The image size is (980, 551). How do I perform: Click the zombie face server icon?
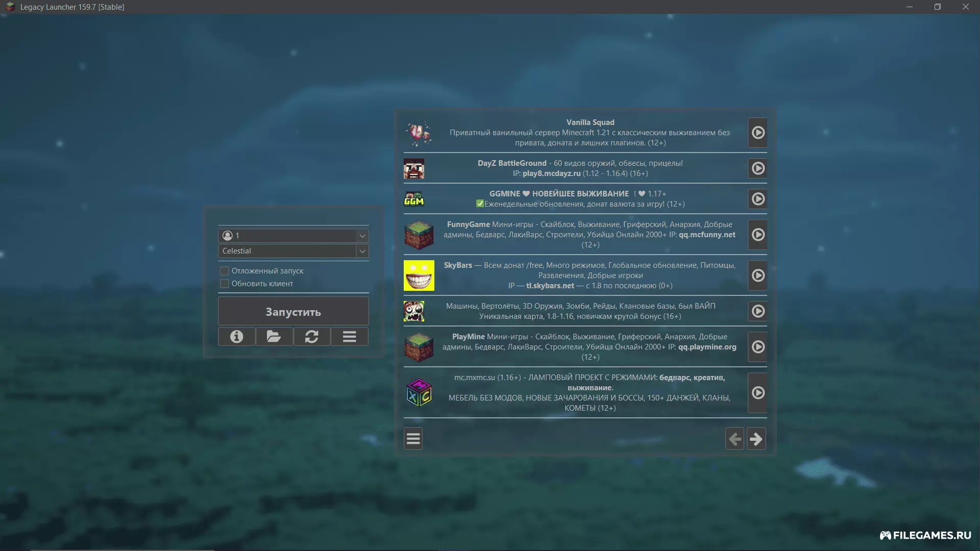click(414, 311)
